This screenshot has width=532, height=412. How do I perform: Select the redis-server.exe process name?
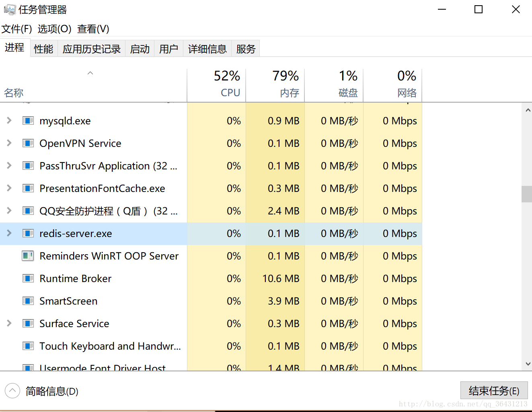pyautogui.click(x=76, y=233)
